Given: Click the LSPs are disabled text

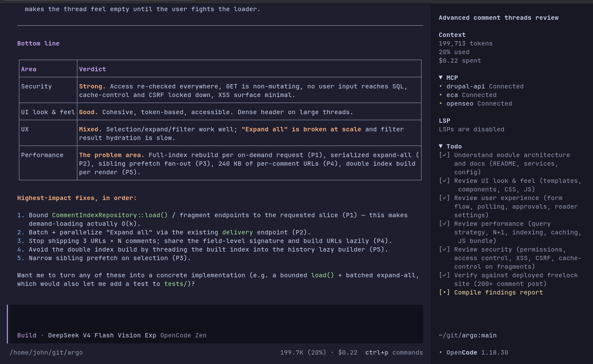Looking at the screenshot, I should tap(471, 129).
